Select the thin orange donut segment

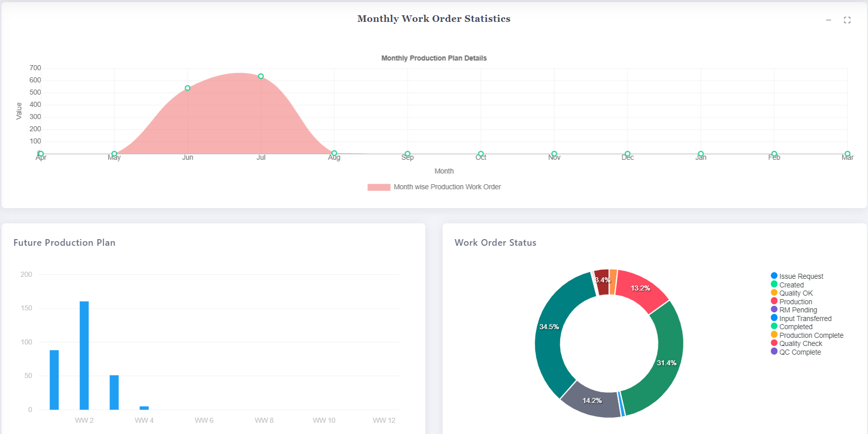click(x=613, y=281)
